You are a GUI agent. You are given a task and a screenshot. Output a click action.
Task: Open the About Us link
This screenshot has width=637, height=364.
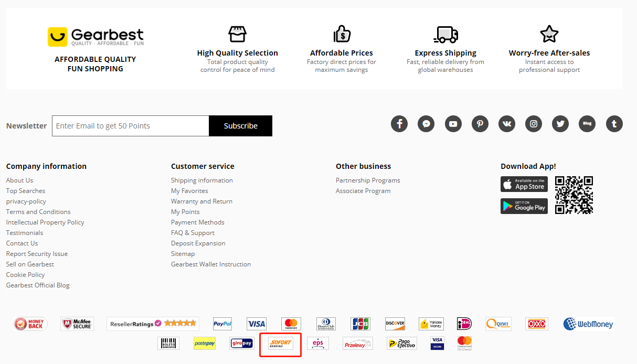[19, 180]
